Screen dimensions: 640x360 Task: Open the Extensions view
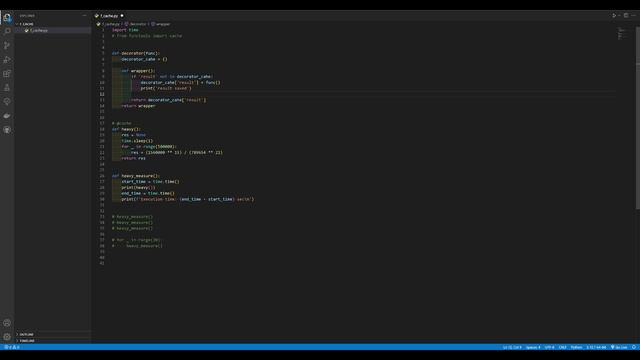click(x=7, y=74)
